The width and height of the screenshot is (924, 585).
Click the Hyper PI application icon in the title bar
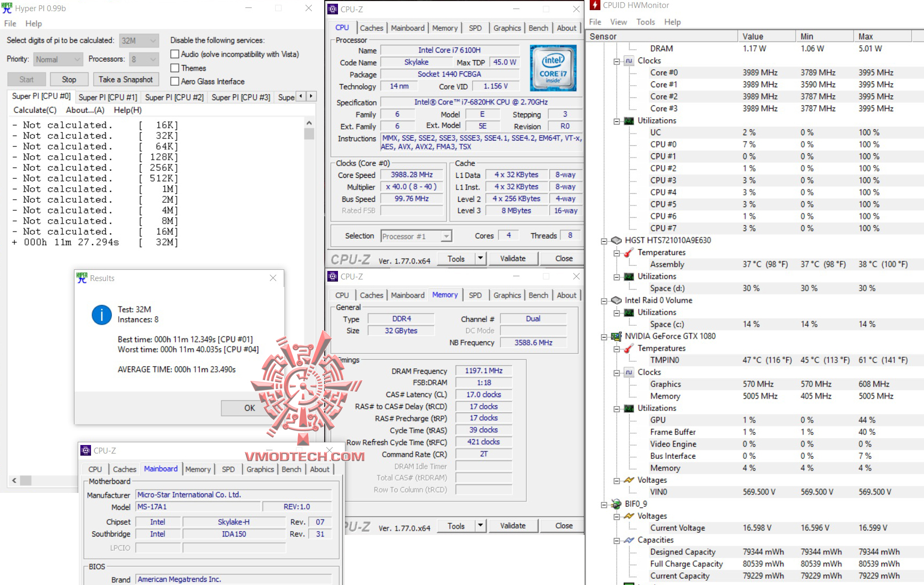click(x=6, y=8)
